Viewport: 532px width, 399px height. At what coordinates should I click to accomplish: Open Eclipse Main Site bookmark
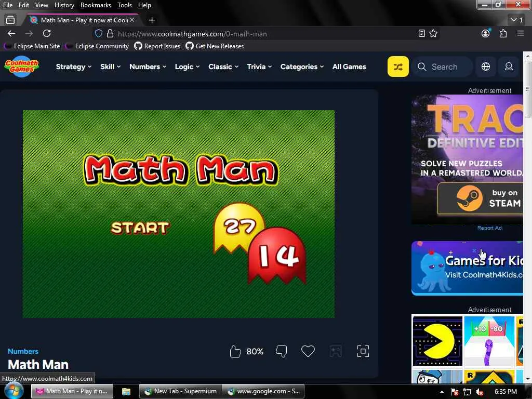pyautogui.click(x=33, y=46)
